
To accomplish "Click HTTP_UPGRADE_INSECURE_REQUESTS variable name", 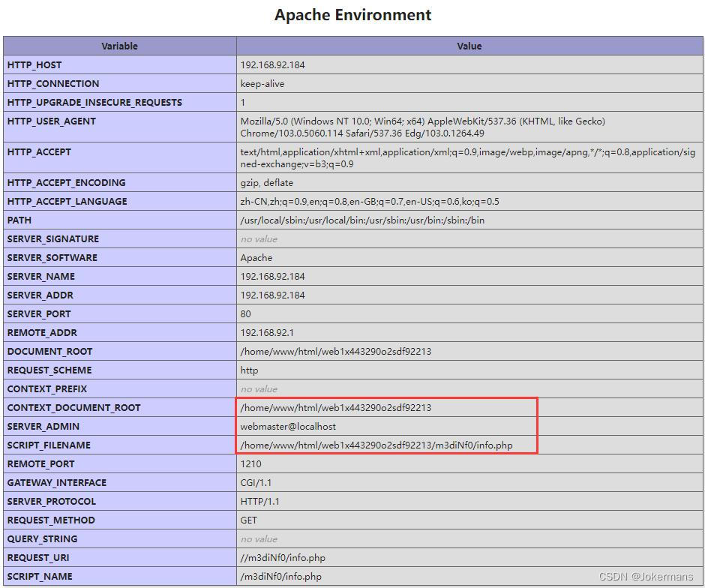I will pyautogui.click(x=94, y=103).
